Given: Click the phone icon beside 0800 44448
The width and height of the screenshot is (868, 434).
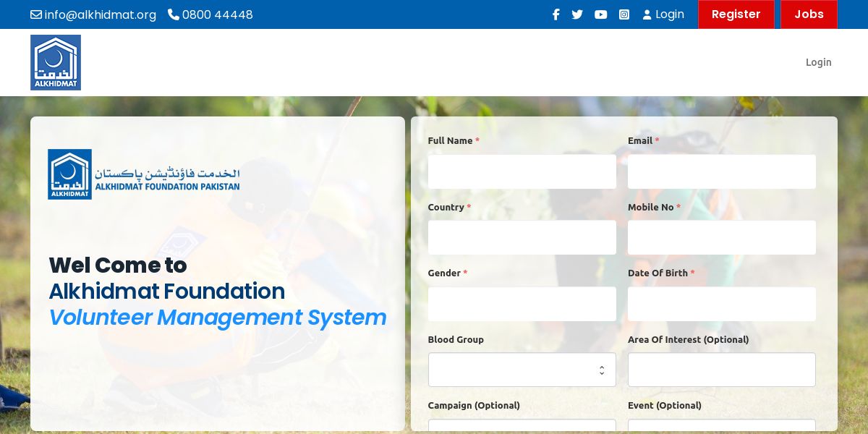Looking at the screenshot, I should coord(174,14).
